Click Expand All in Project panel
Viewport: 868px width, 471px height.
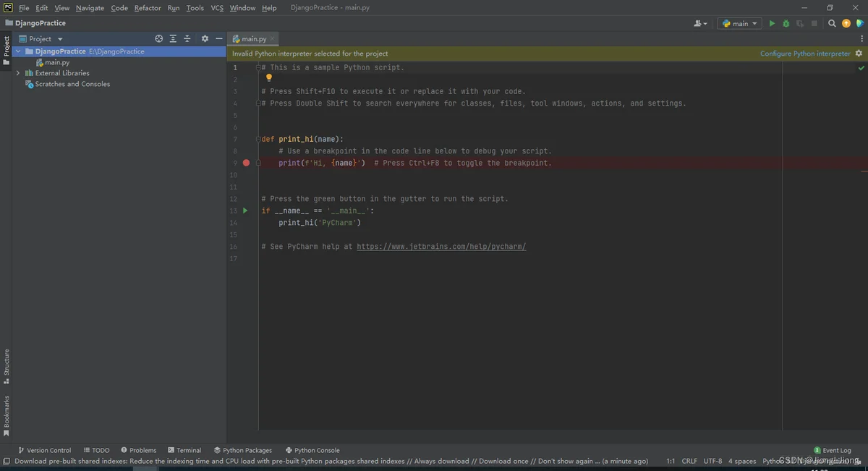pos(173,38)
